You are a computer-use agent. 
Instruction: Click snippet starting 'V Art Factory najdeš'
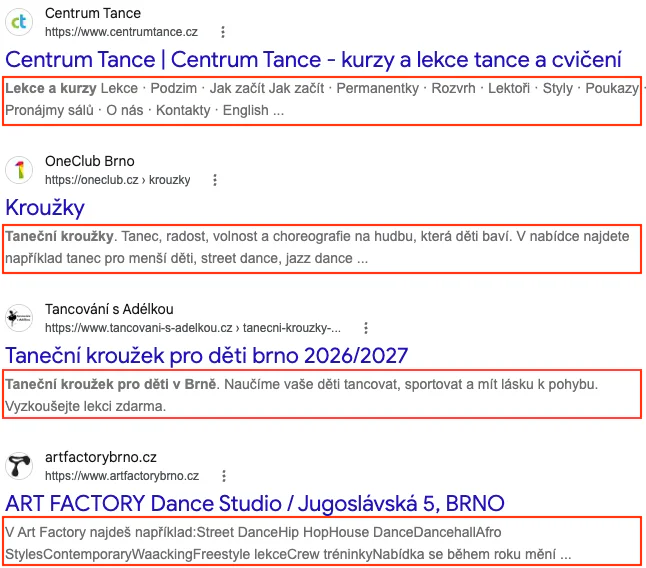(x=322, y=543)
